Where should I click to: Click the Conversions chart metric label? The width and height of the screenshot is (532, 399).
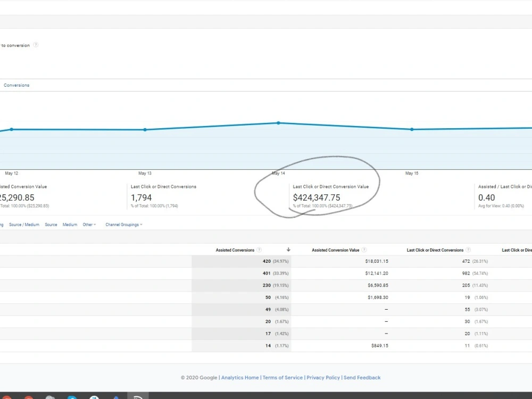16,85
